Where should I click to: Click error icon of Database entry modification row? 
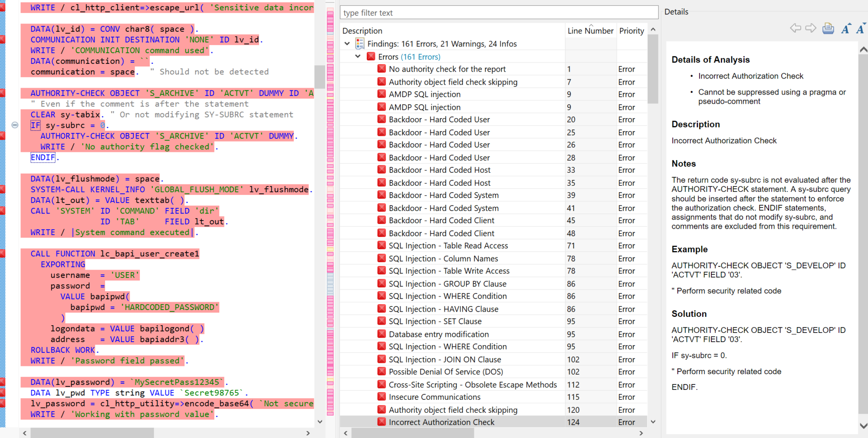coord(381,334)
